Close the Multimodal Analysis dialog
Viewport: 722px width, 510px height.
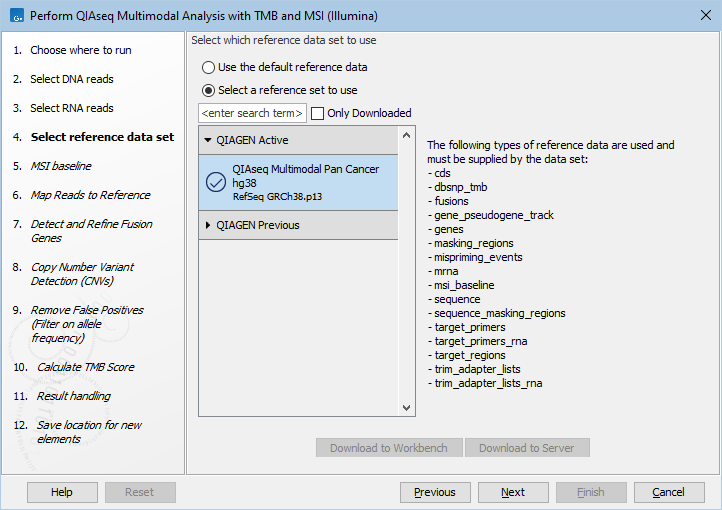tap(705, 15)
